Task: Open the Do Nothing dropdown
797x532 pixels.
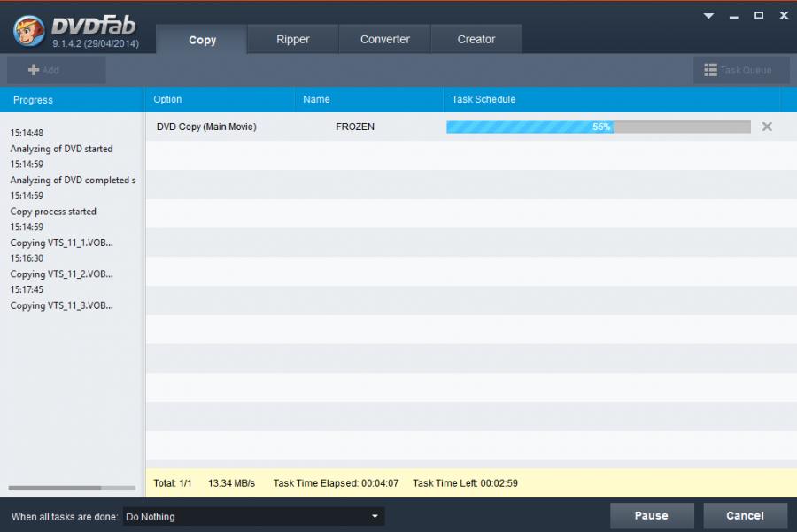Action: [x=253, y=517]
